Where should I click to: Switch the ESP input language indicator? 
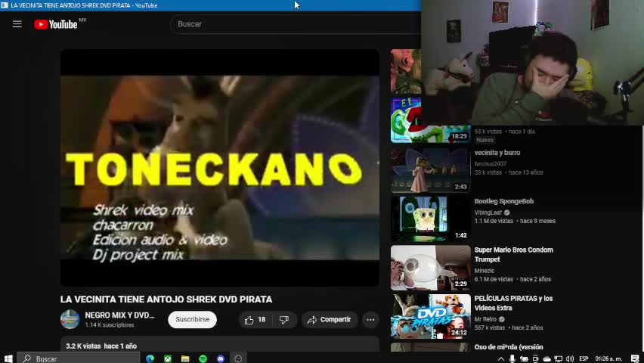tap(584, 358)
